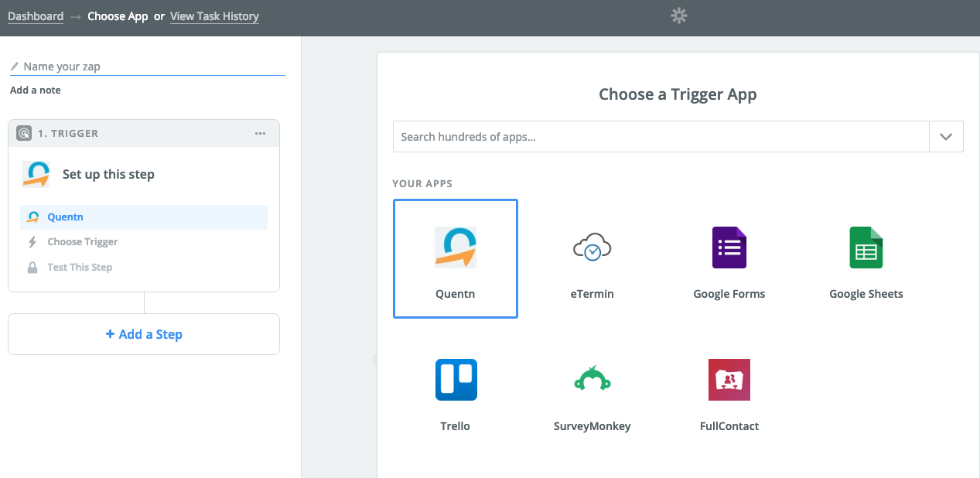The width and height of the screenshot is (980, 478).
Task: Open the Dashboard breadcrumb link
Action: click(36, 16)
